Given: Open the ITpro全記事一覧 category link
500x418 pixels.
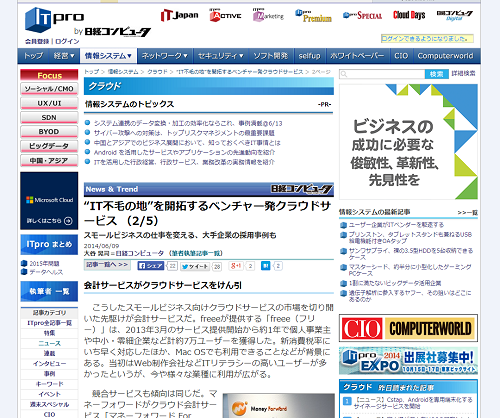Looking at the screenshot, I should [49, 323].
